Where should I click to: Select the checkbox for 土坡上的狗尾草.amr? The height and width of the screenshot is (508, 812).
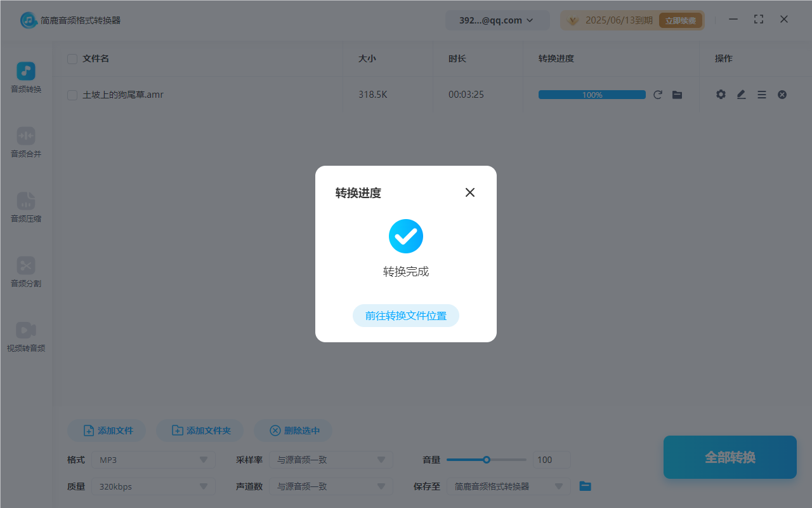[x=72, y=94]
